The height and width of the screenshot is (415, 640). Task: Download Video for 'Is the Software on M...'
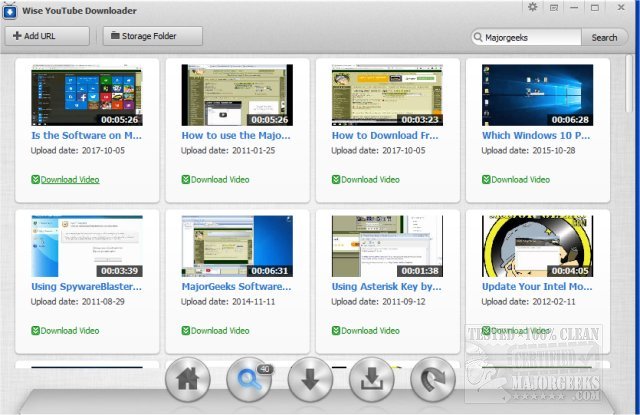coord(65,180)
